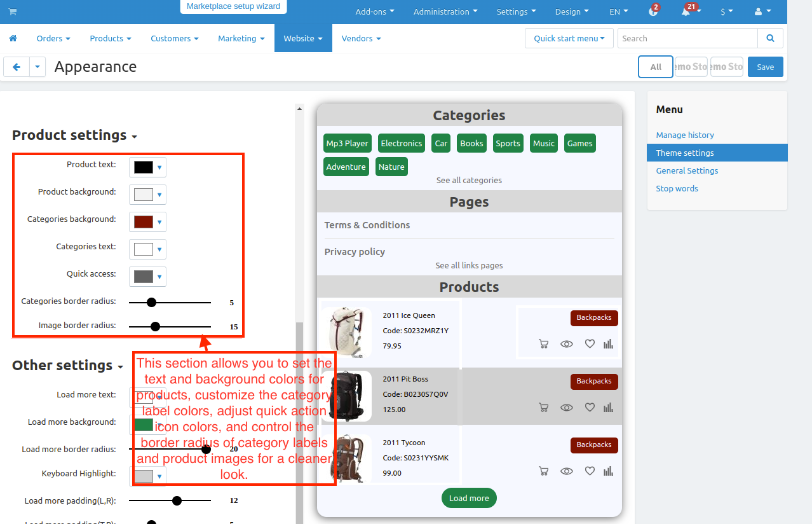Screen dimensions: 812x524
Task: Click the back arrow button
Action: [x=17, y=67]
